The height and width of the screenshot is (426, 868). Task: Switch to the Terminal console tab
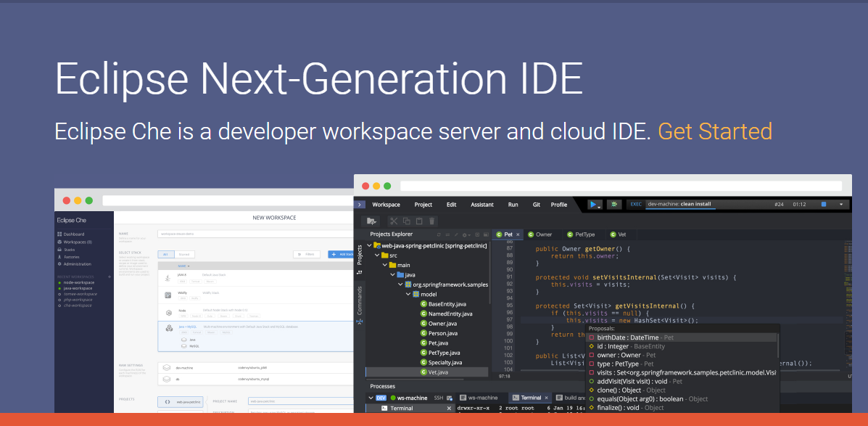(530, 398)
